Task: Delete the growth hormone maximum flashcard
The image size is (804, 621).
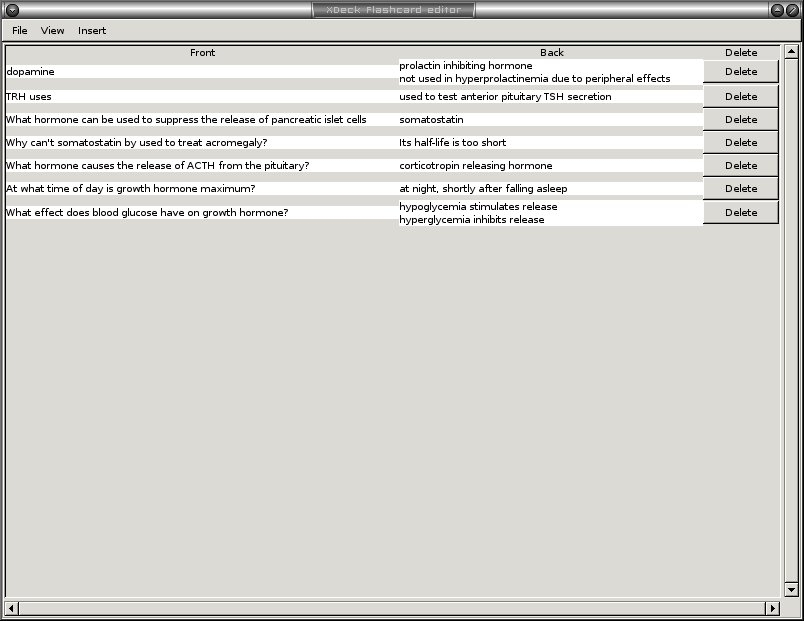Action: (x=740, y=189)
